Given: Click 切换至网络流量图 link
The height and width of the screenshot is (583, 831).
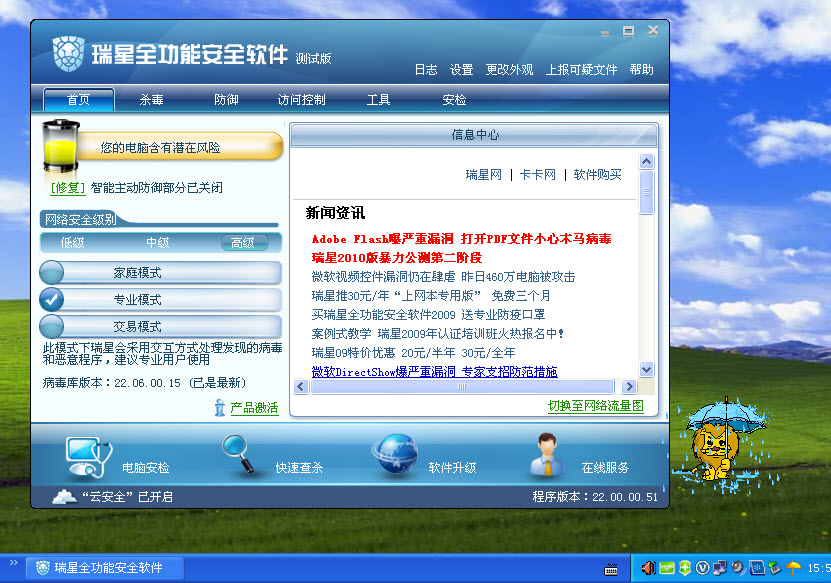Looking at the screenshot, I should tap(596, 406).
